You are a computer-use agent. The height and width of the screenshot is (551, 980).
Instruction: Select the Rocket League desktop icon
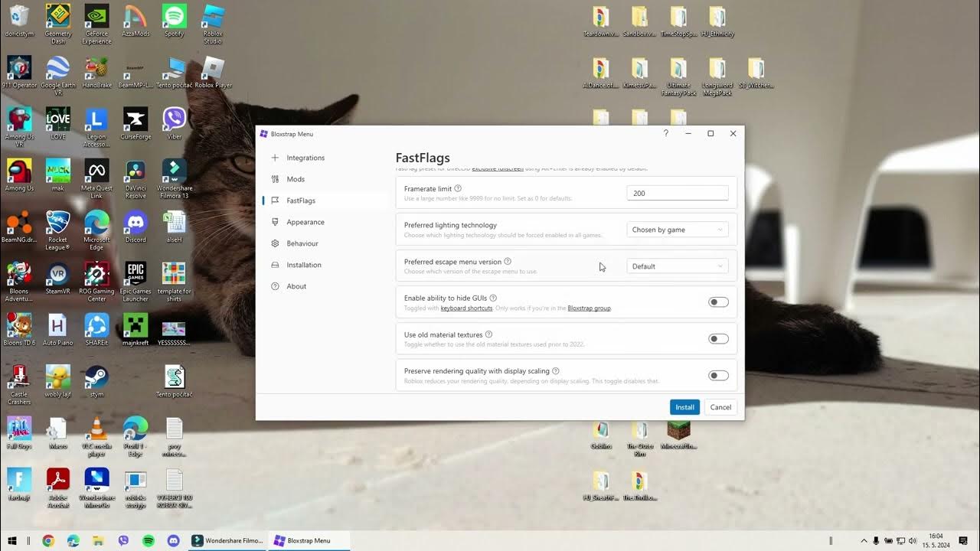point(58,230)
